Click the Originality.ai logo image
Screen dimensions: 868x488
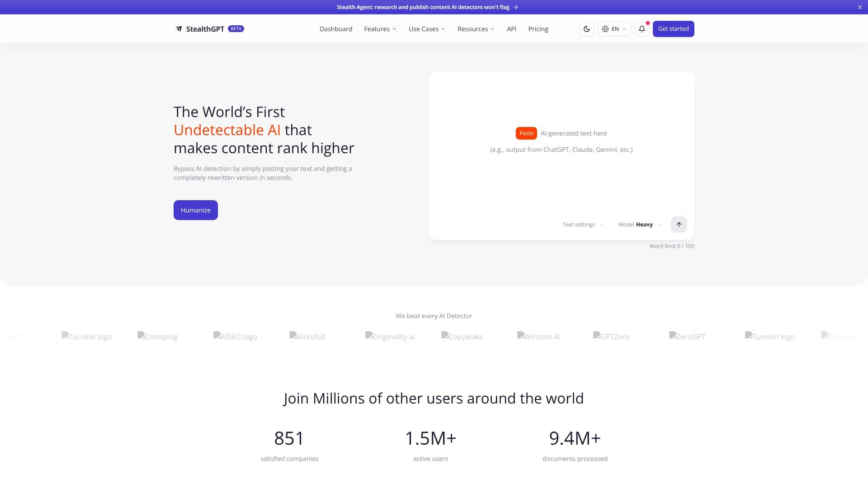[390, 337]
